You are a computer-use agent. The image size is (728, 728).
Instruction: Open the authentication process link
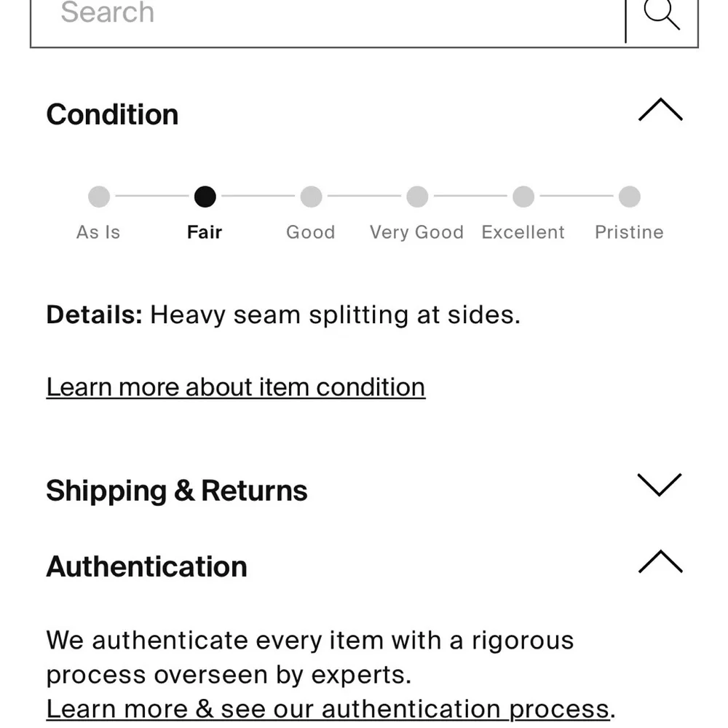coord(328,708)
